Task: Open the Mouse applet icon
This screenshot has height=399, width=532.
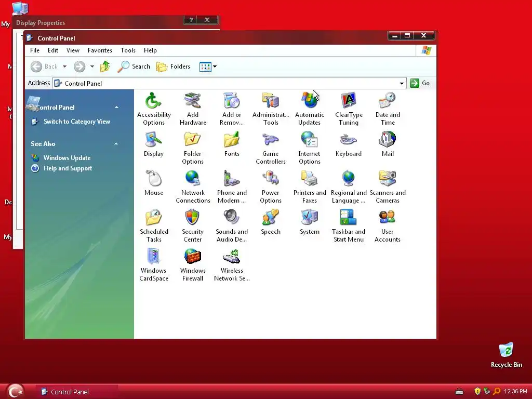Action: (154, 183)
